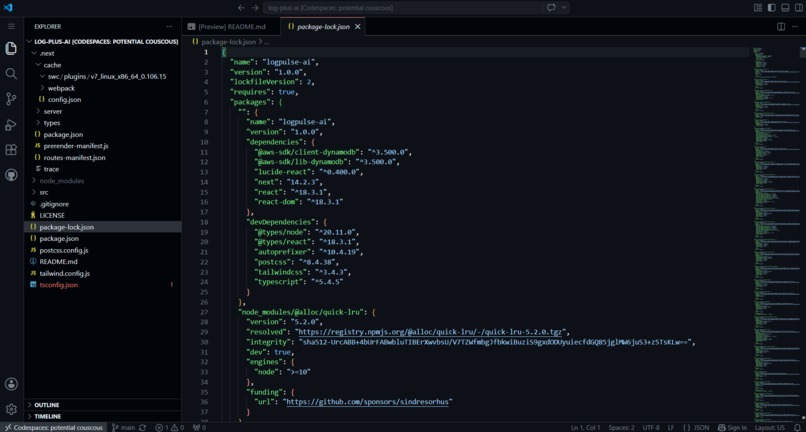Switch to the Preview README.md tab

(x=231, y=26)
